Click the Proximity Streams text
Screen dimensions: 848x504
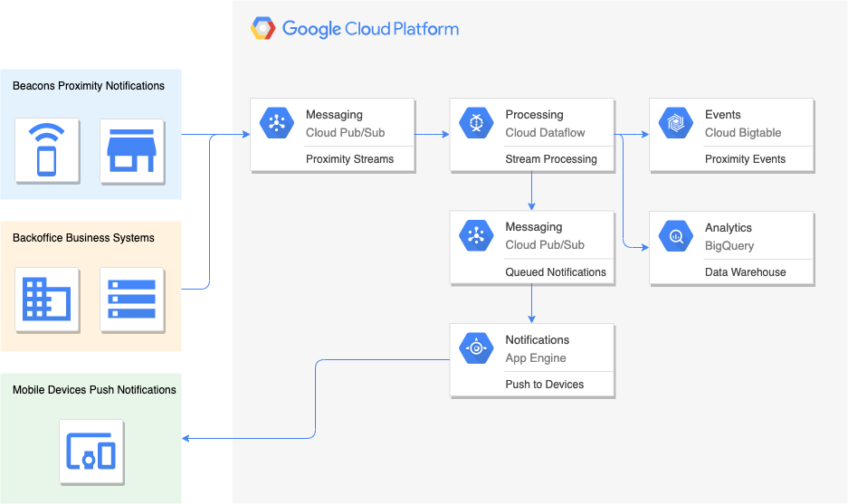pyautogui.click(x=350, y=159)
